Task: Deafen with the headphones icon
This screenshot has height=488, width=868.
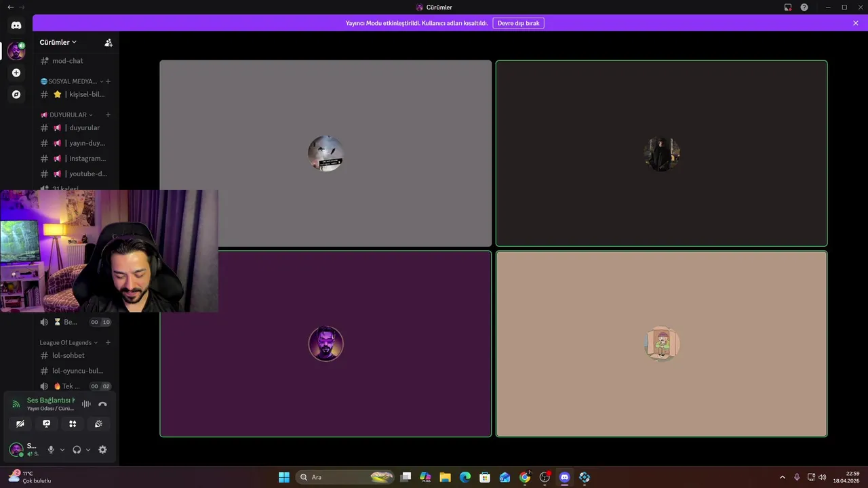Action: 77,449
